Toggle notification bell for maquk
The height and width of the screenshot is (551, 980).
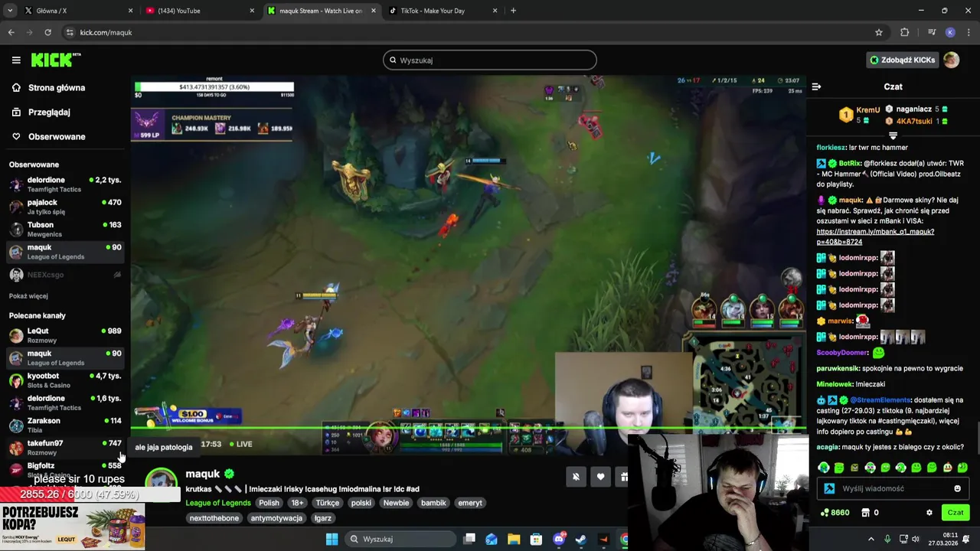[x=576, y=477]
